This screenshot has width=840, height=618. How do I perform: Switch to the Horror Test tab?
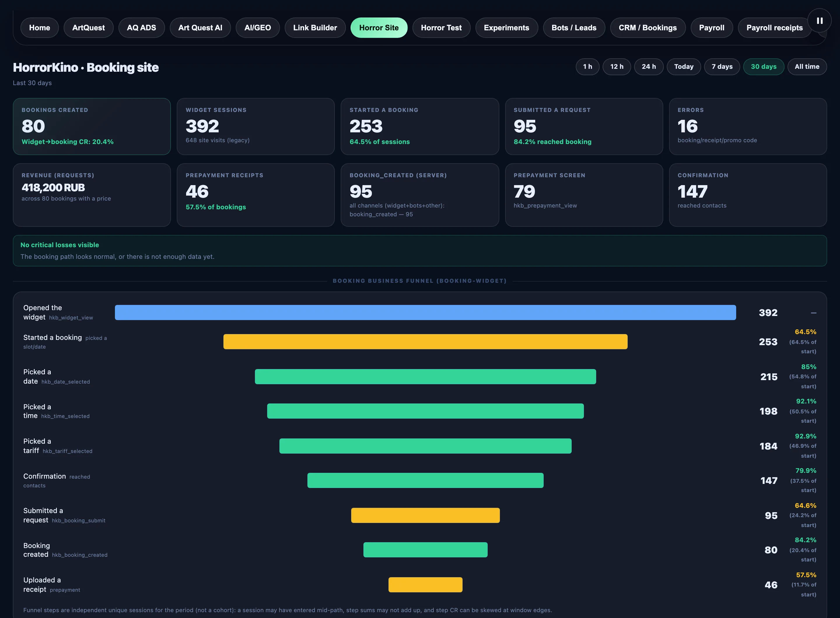click(x=441, y=28)
